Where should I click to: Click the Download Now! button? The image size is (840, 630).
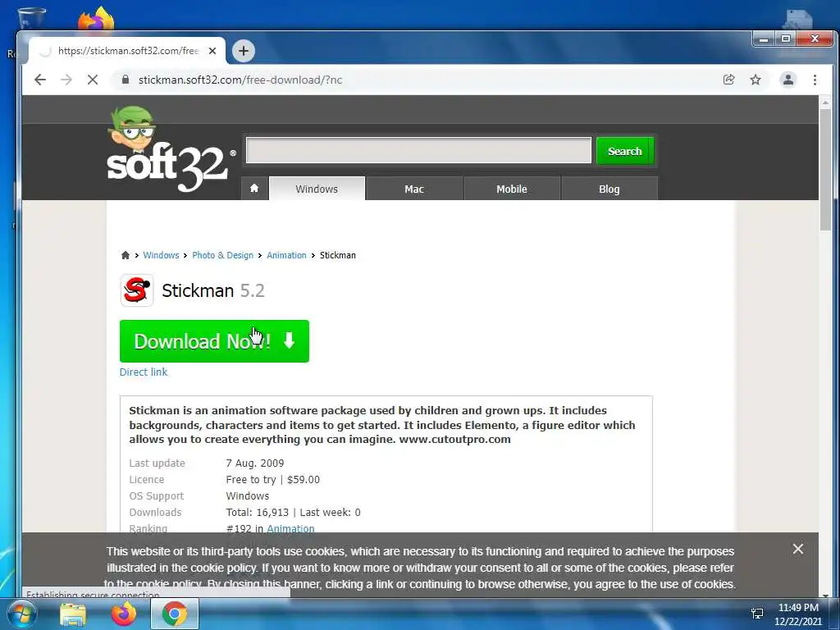[x=214, y=341]
